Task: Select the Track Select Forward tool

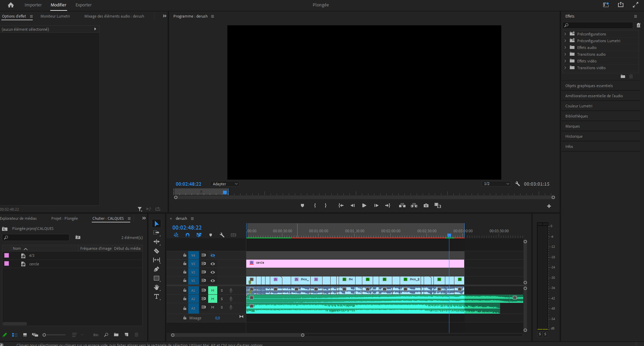Action: [x=156, y=233]
